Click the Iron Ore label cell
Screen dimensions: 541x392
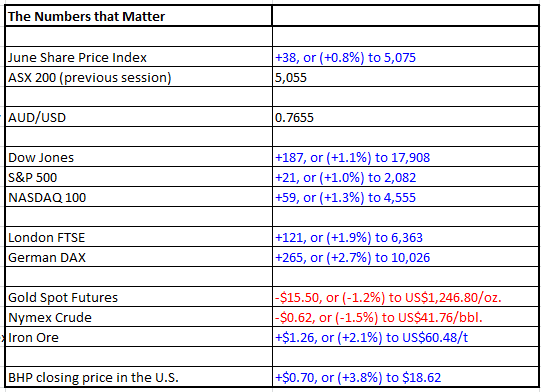[x=139, y=337]
